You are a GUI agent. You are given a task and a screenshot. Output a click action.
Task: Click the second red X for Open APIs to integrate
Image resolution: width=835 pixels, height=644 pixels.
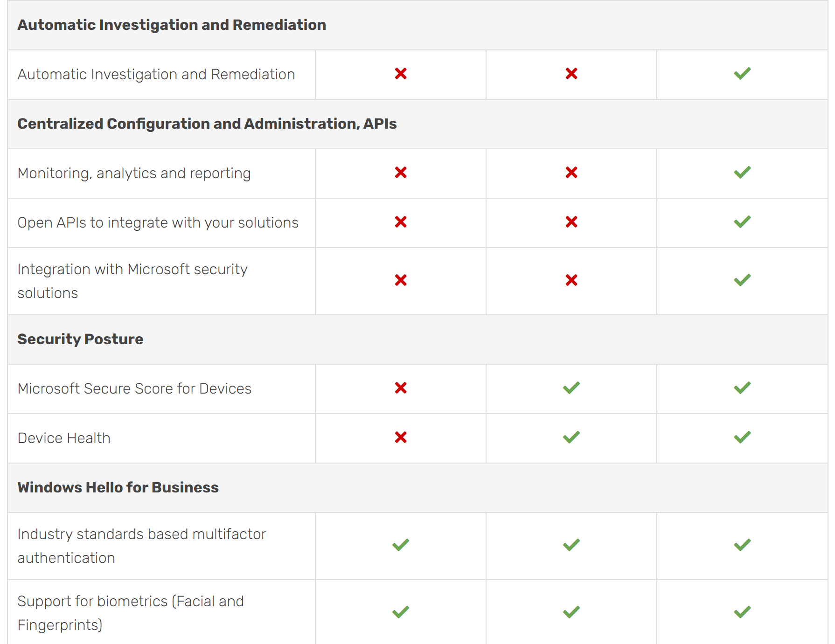[x=571, y=222]
